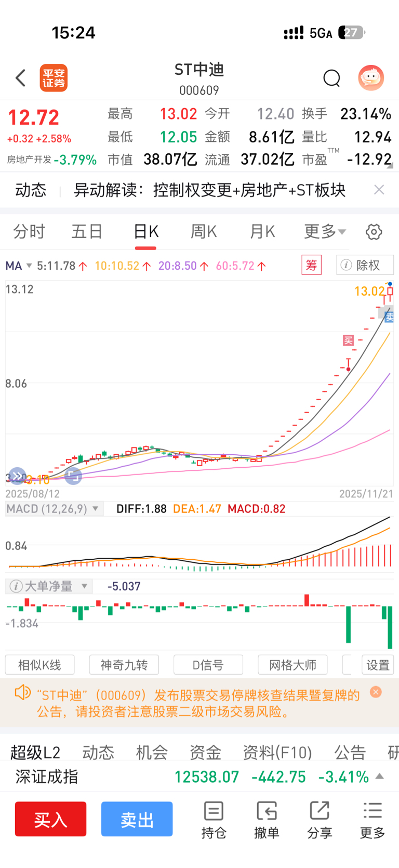Tap the 相似K线 button

click(39, 665)
